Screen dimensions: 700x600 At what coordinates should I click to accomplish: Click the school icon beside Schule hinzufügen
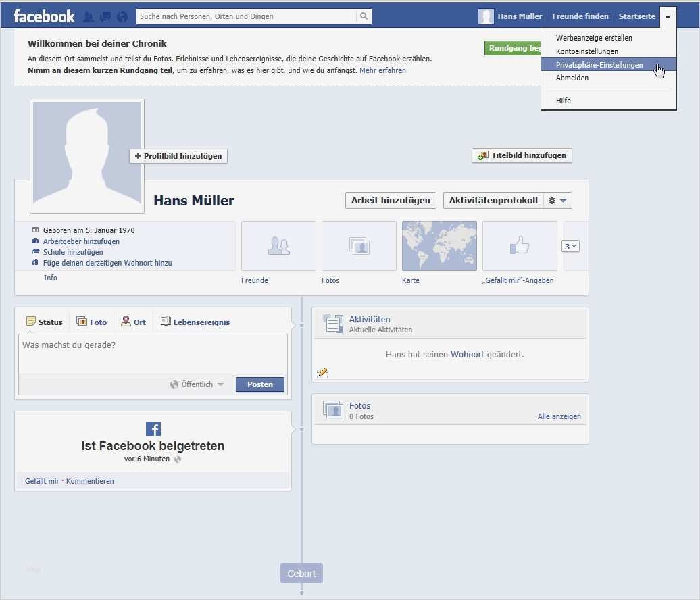(36, 251)
